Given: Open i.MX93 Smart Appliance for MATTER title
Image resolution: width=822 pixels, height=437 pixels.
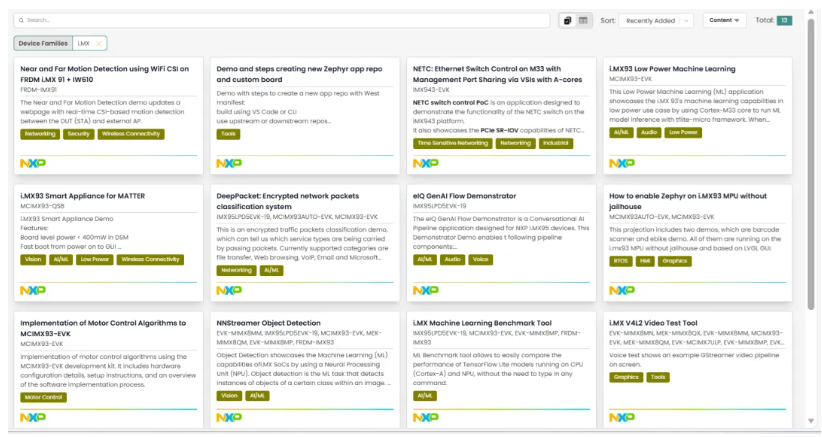Looking at the screenshot, I should [82, 196].
